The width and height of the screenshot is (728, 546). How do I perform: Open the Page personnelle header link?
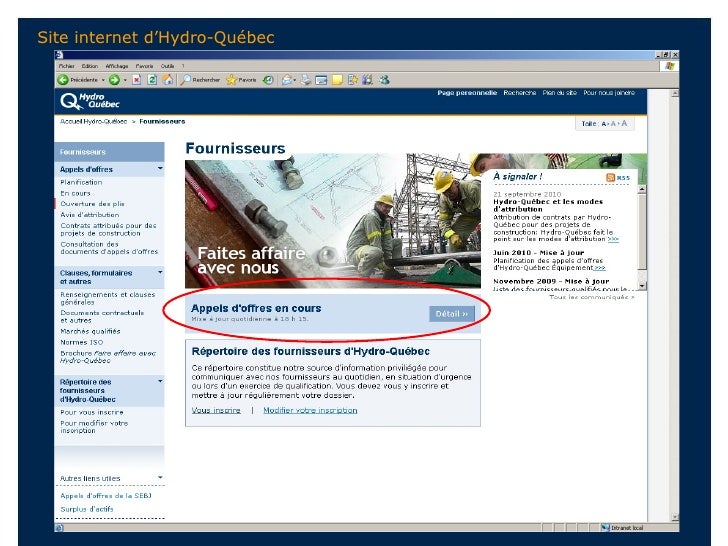[x=467, y=93]
